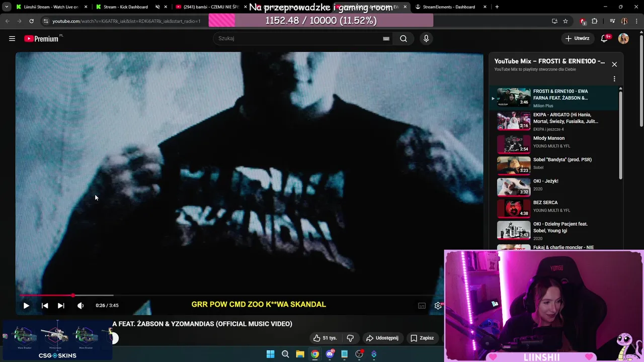Play the paused video
Screen dimensions: 644x362
[x=26, y=305]
